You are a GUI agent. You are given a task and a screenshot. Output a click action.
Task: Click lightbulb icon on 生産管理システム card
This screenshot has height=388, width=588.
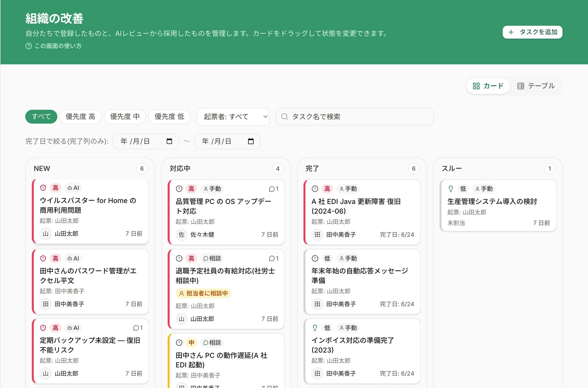pos(451,189)
